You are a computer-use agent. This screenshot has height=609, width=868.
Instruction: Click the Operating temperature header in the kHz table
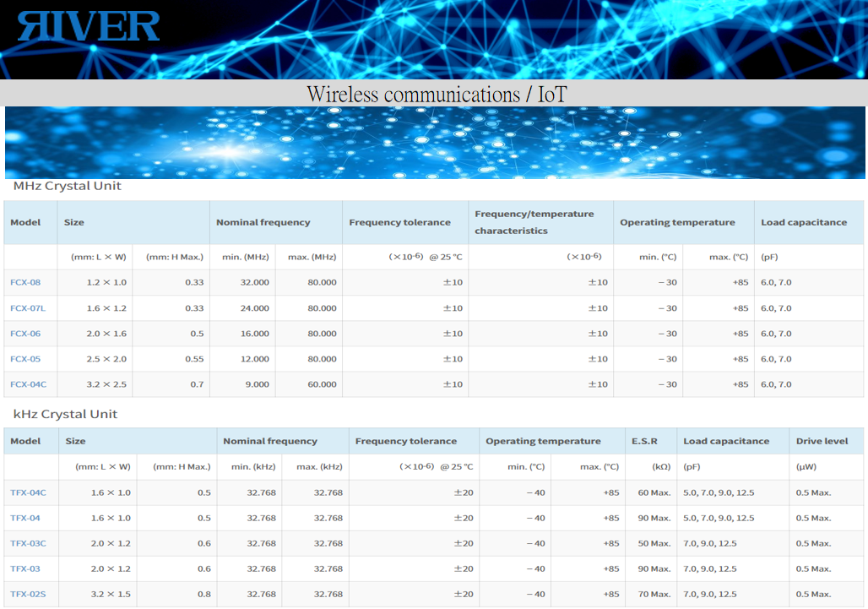[543, 441]
